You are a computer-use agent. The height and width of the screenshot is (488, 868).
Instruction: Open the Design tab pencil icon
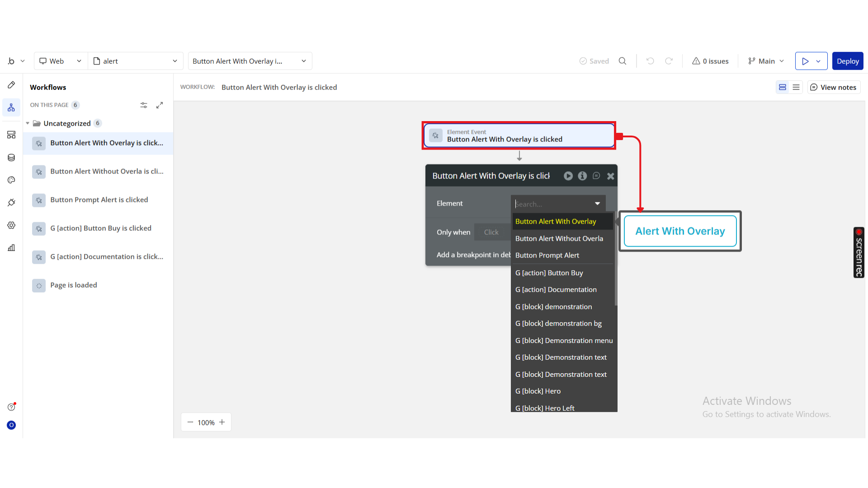click(x=11, y=85)
